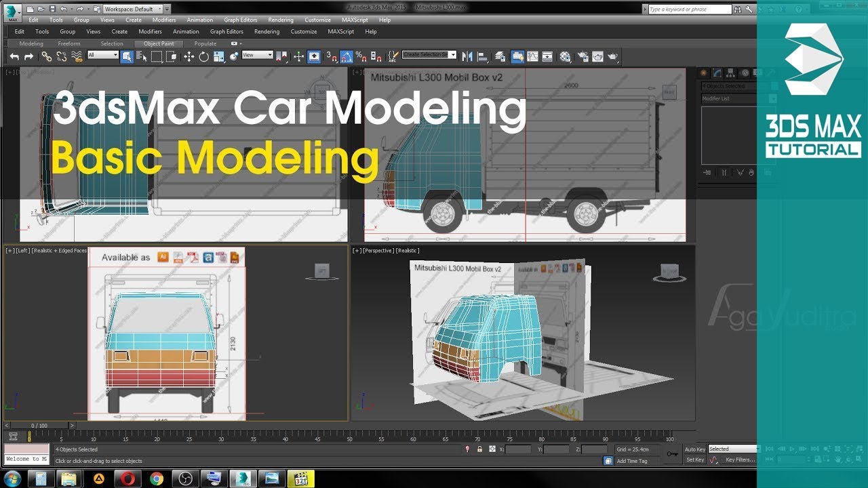Click the Align tool icon
868x488 pixels.
click(482, 57)
